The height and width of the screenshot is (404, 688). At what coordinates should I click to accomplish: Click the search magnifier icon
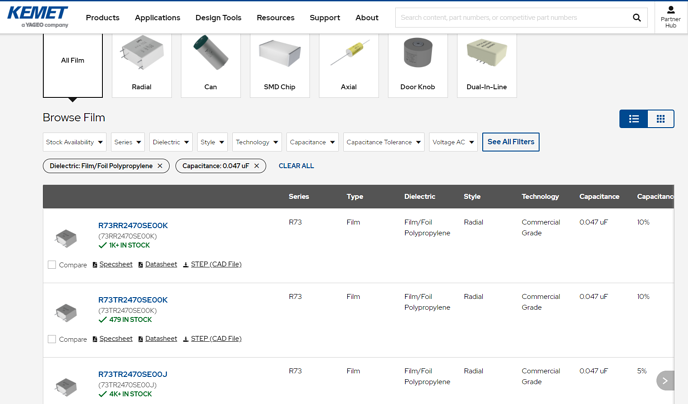tap(637, 18)
